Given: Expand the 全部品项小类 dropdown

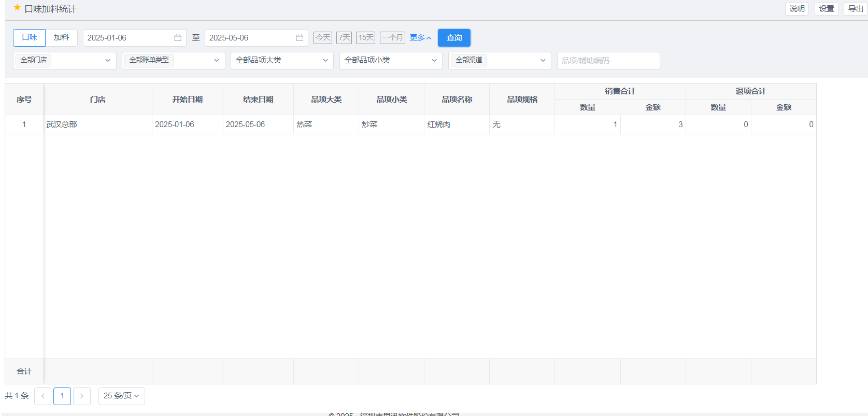Looking at the screenshot, I should click(391, 61).
